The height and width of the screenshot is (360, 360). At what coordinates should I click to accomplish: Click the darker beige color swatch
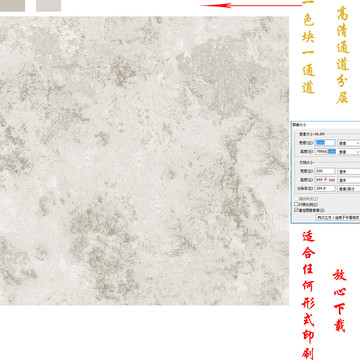point(12,6)
